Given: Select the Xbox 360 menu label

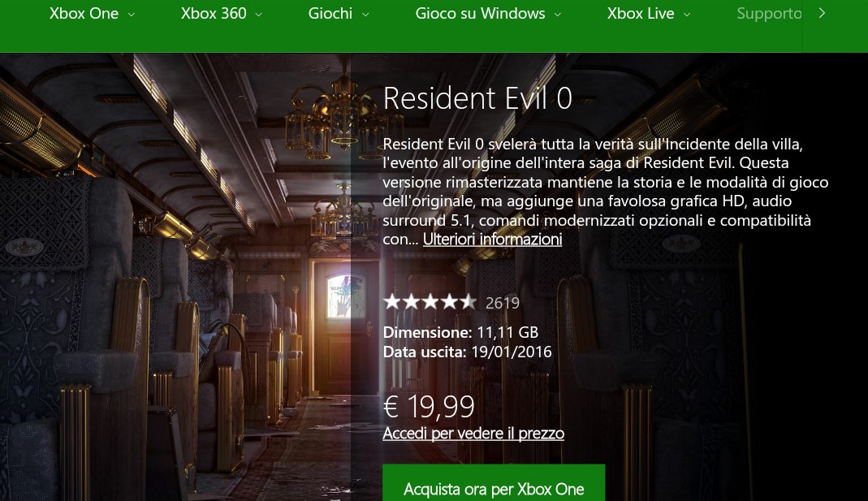Looking at the screenshot, I should coord(214,13).
